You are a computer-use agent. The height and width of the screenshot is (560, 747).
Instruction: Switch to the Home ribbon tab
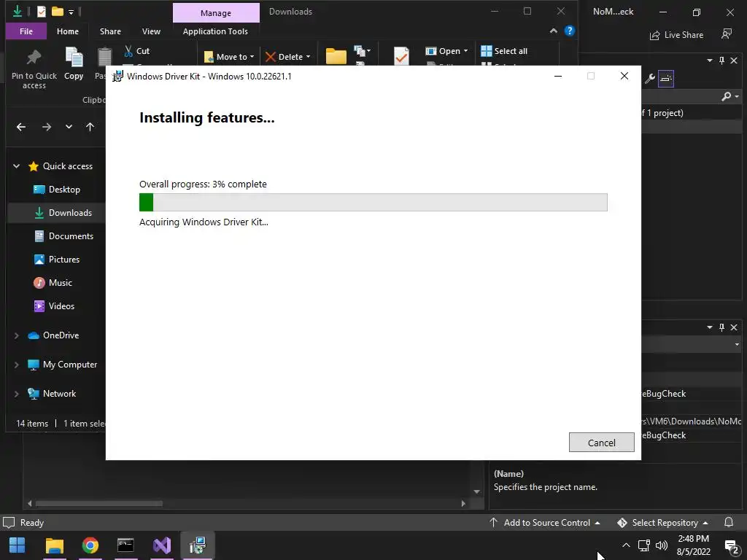68,31
